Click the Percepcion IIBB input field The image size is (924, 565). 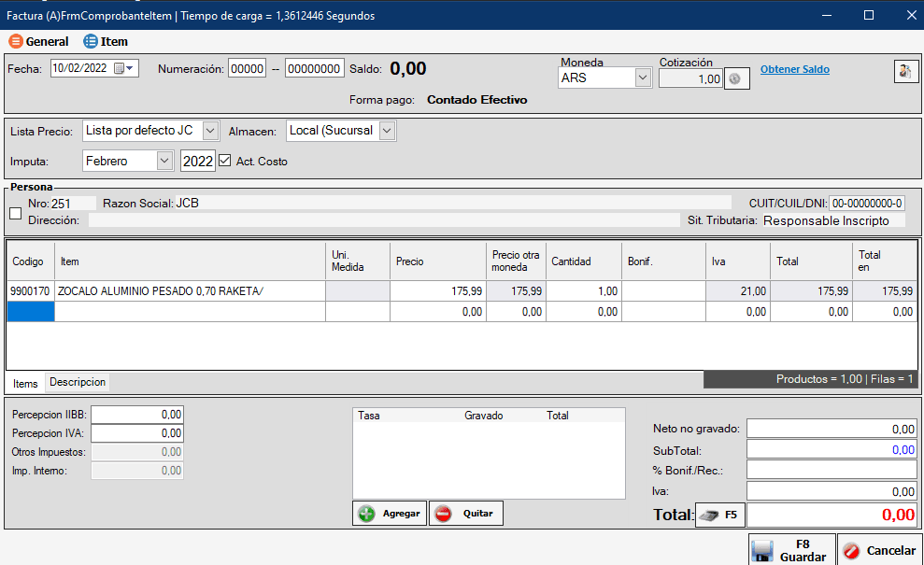coord(137,414)
